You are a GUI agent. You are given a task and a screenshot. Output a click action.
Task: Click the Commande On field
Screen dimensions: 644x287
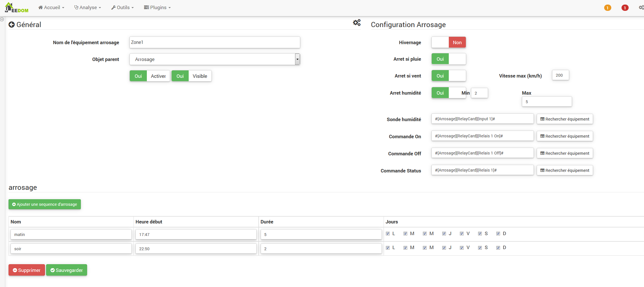[x=483, y=136]
